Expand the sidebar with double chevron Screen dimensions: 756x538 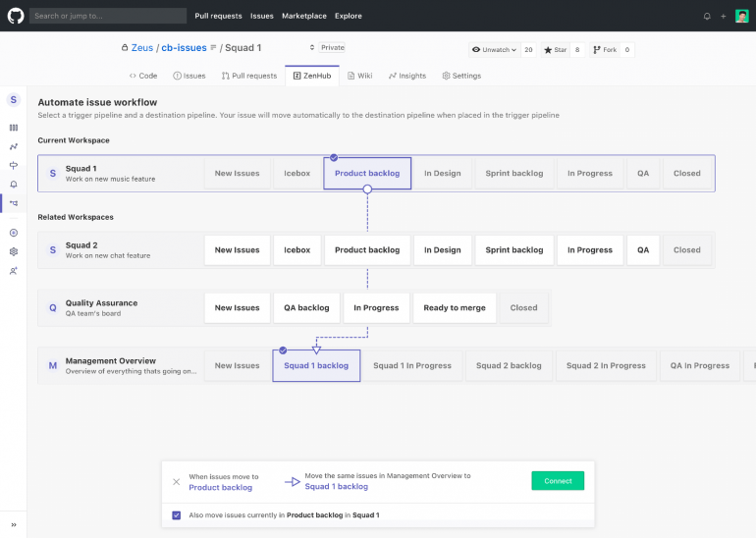pyautogui.click(x=14, y=524)
